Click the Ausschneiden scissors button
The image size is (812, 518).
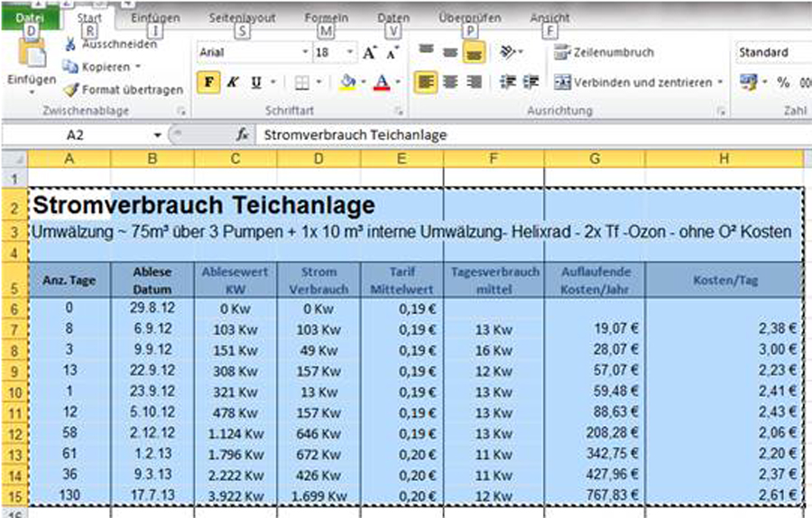click(x=101, y=43)
